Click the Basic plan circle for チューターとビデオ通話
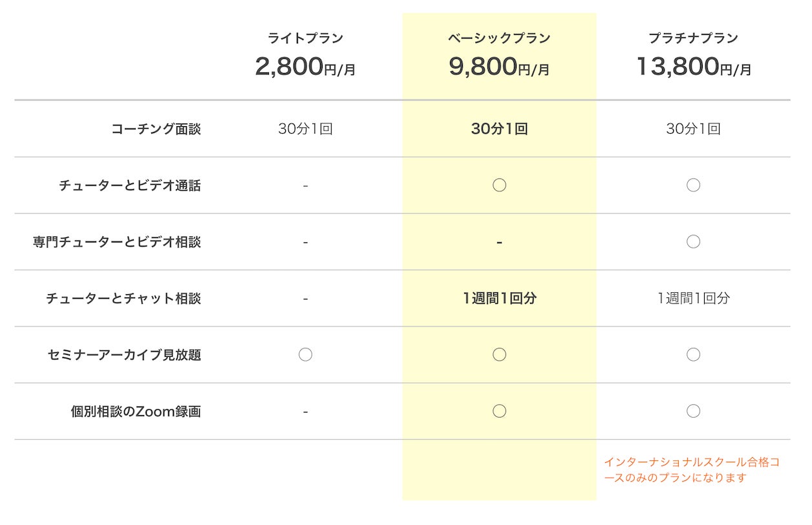Image resolution: width=812 pixels, height=525 pixels. (x=499, y=186)
